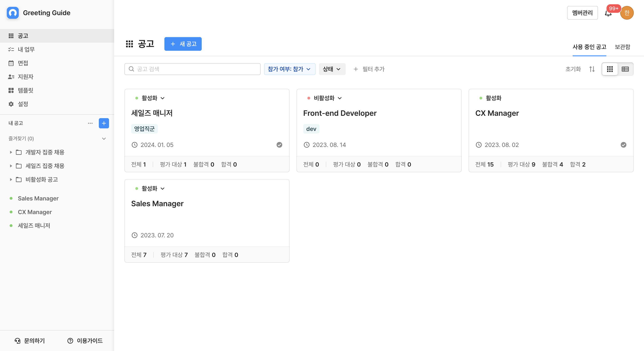Expand the 개발자 집중 채용 folder

tap(11, 152)
